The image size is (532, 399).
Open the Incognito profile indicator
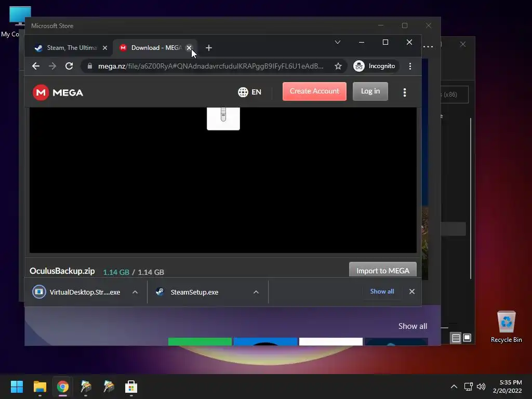375,66
